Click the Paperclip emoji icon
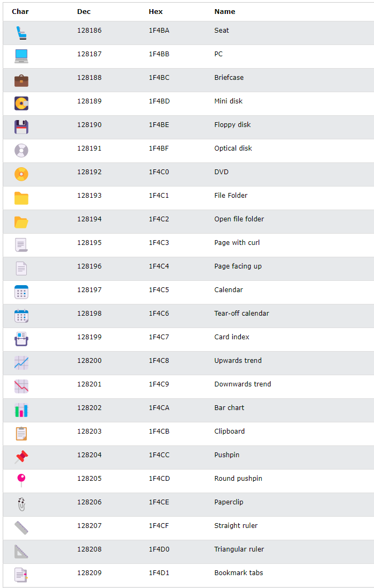This screenshot has height=588, width=374. coord(21,504)
